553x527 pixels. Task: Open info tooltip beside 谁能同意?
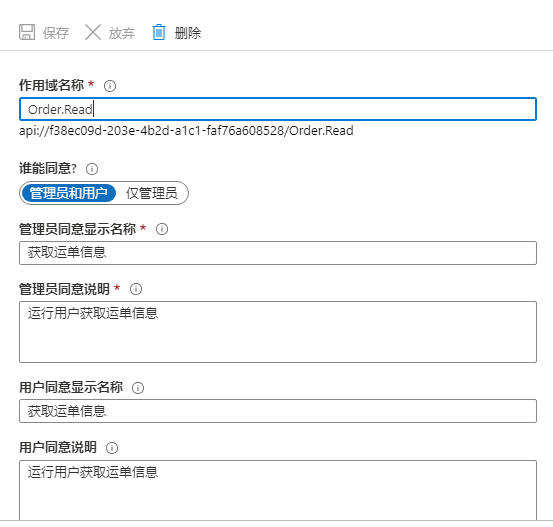[92, 169]
